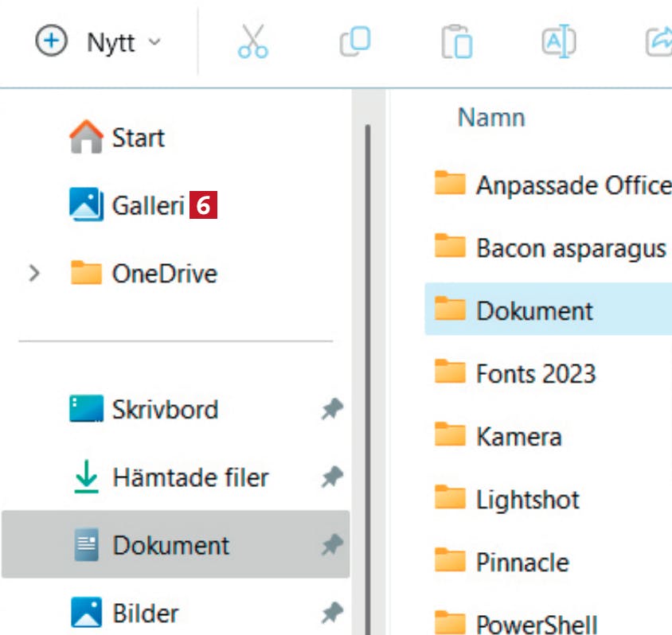This screenshot has width=672, height=635.
Task: Click the Share arrow icon
Action: [659, 41]
